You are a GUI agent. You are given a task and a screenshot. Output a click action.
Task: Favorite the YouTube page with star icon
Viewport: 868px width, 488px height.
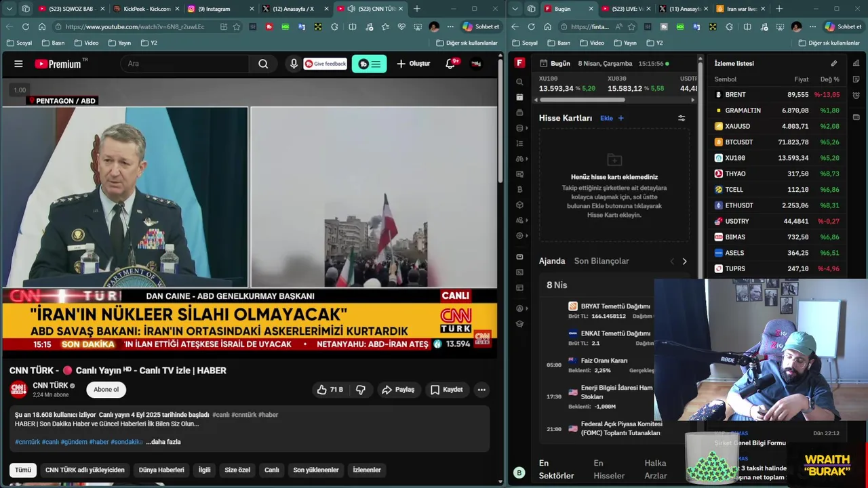pos(237,26)
